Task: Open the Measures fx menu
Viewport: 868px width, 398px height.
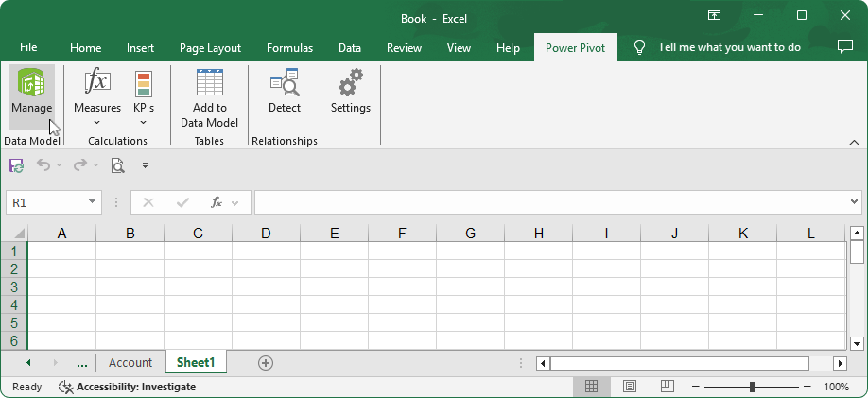Action: click(97, 95)
